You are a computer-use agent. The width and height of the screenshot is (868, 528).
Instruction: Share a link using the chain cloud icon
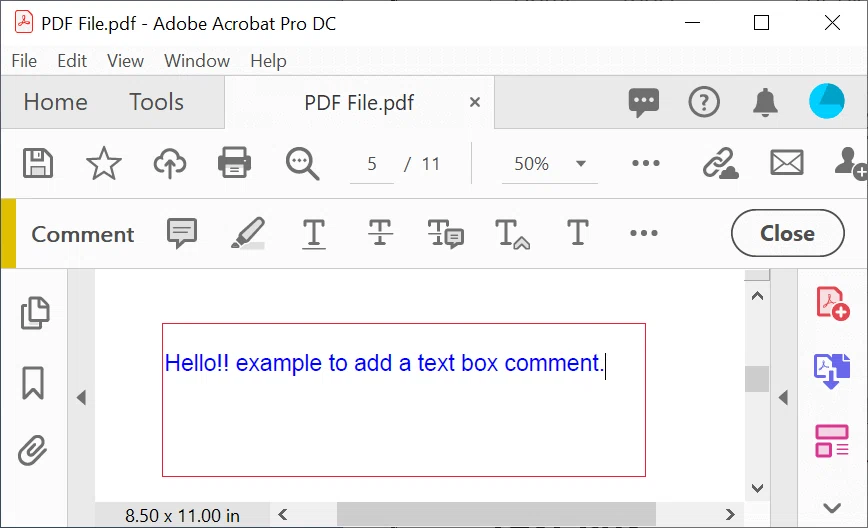point(720,163)
